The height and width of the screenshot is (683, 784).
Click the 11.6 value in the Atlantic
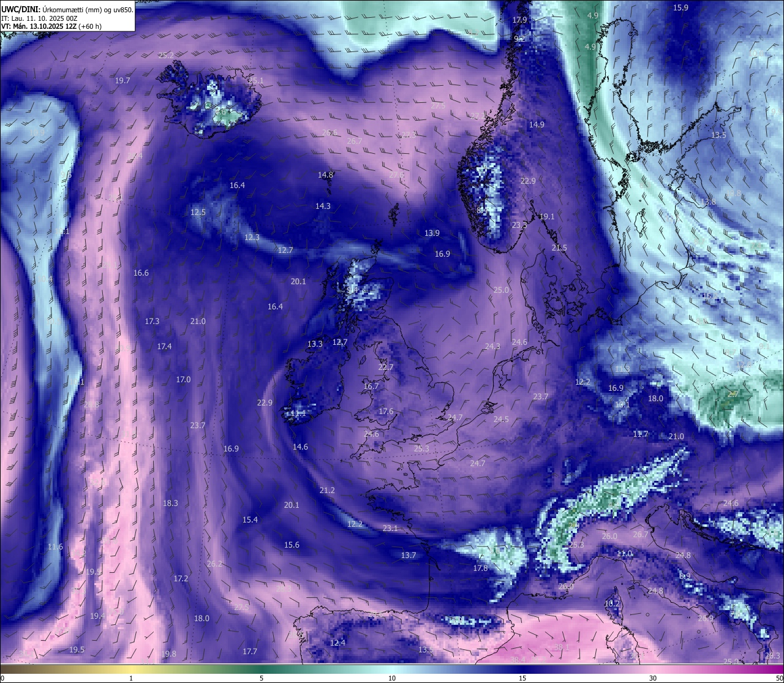[55, 546]
